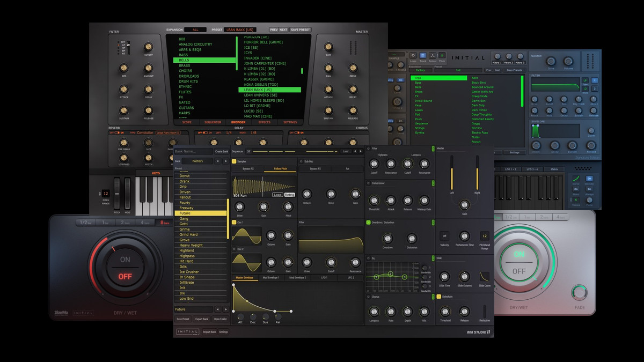This screenshot has width=644, height=362.
Task: Click the Slide Curve shape icon
Action: (484, 276)
